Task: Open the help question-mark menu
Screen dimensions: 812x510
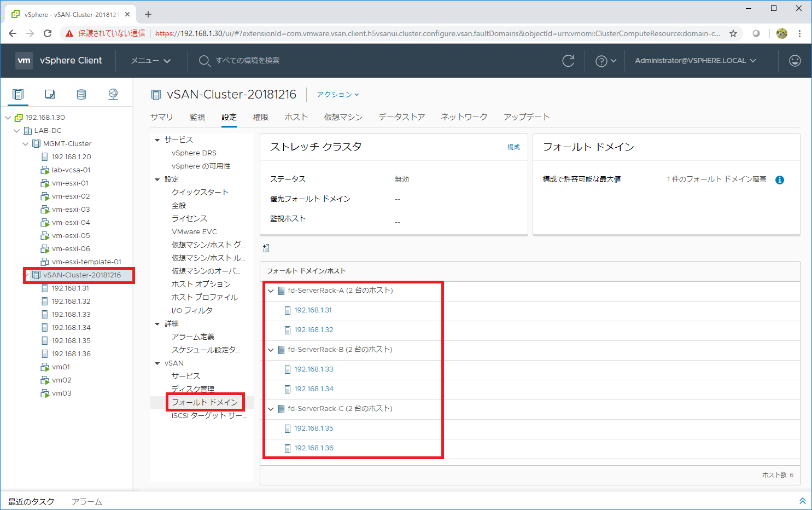Action: [x=605, y=61]
